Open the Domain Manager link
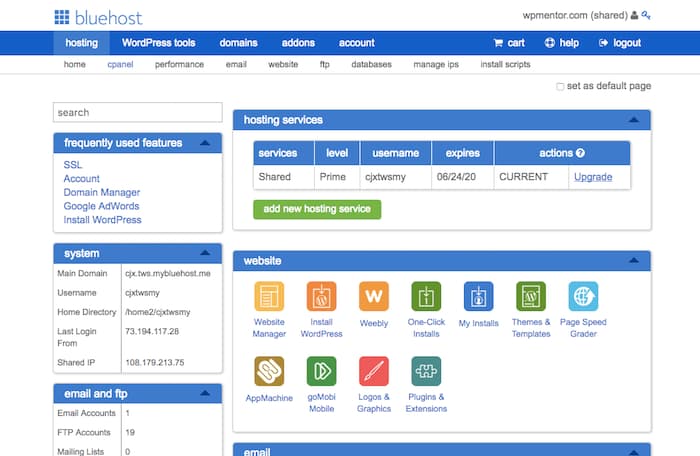This screenshot has height=456, width=700. (x=102, y=192)
